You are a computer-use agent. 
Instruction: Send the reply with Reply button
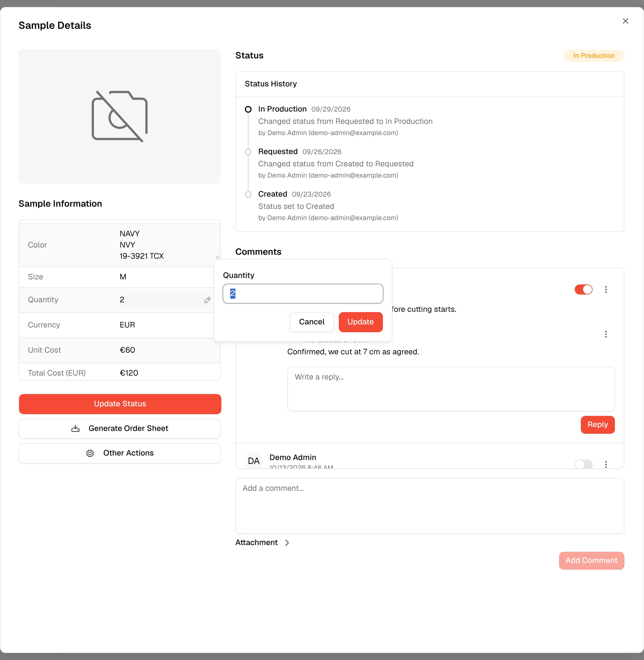point(597,425)
